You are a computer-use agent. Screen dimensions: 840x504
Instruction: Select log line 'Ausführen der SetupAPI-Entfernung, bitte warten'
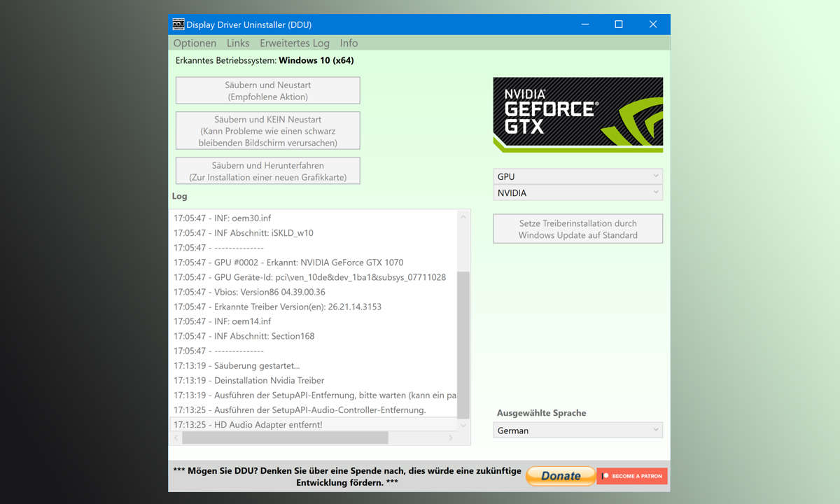coord(313,395)
